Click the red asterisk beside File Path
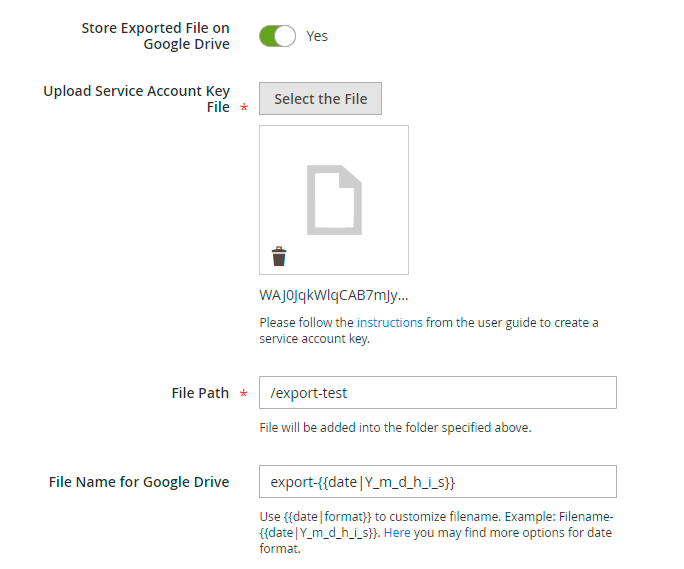Image resolution: width=684 pixels, height=569 pixels. [x=245, y=394]
